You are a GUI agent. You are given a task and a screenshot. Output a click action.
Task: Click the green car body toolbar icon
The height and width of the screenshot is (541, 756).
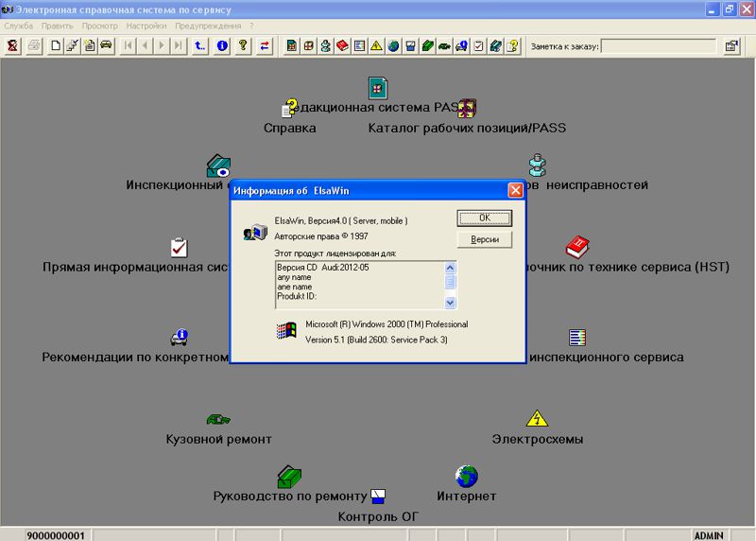(x=444, y=45)
